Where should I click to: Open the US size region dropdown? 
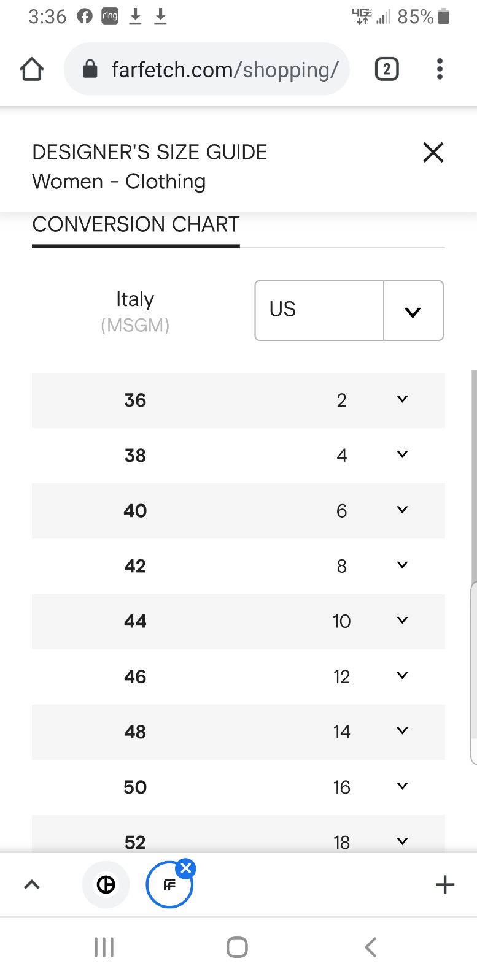349,310
